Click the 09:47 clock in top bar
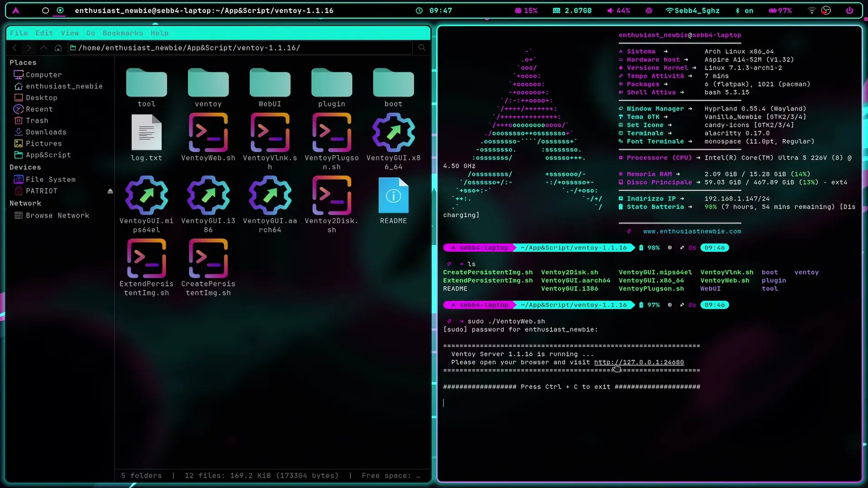This screenshot has width=868, height=488. pos(434,10)
